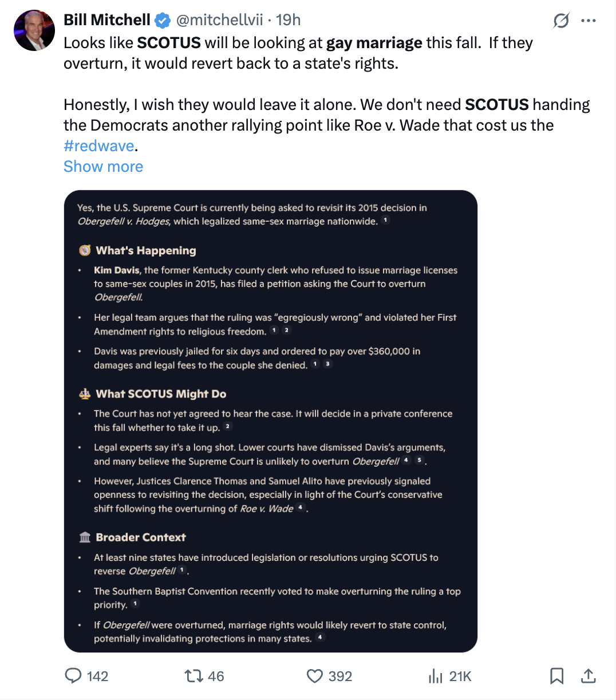Click the Grok explain icon

tap(561, 21)
